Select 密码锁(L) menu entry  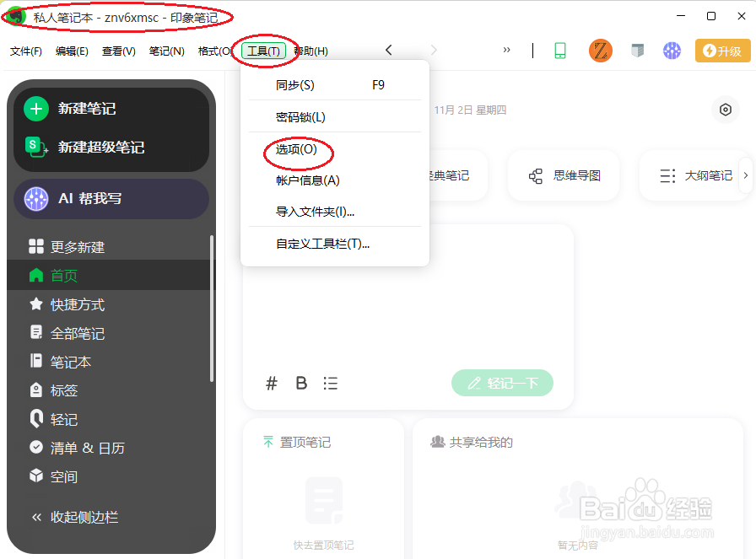335,117
